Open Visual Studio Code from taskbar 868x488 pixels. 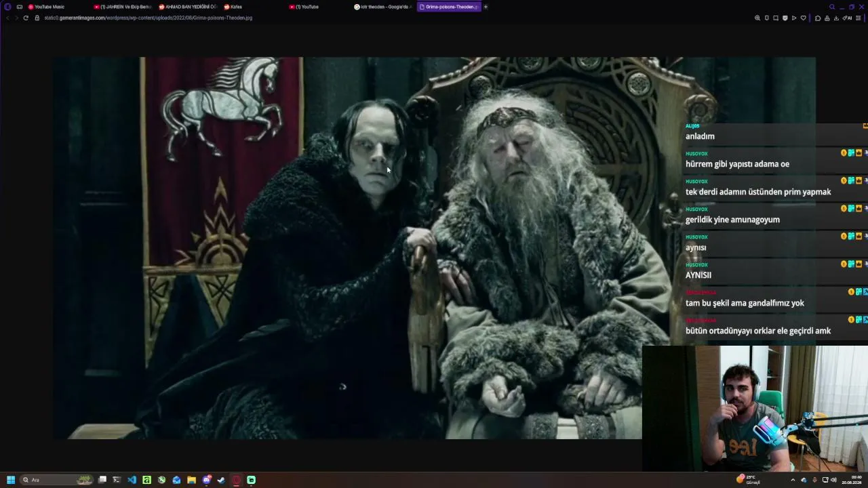[x=132, y=480]
